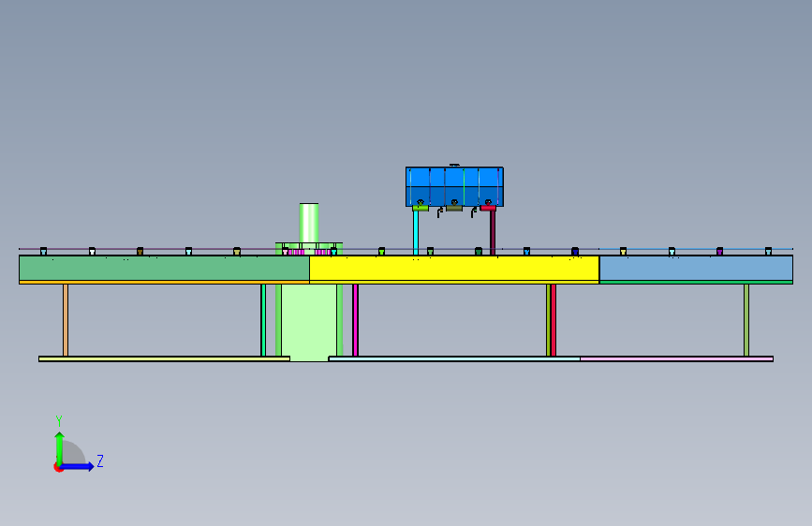Select the large light green pedestal base
The image size is (812, 526).
point(309,321)
